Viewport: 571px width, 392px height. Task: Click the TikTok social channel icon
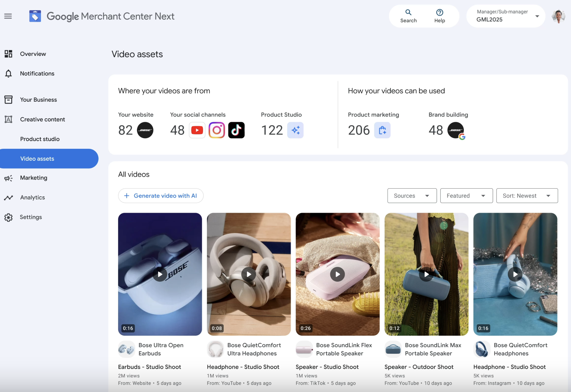(236, 130)
